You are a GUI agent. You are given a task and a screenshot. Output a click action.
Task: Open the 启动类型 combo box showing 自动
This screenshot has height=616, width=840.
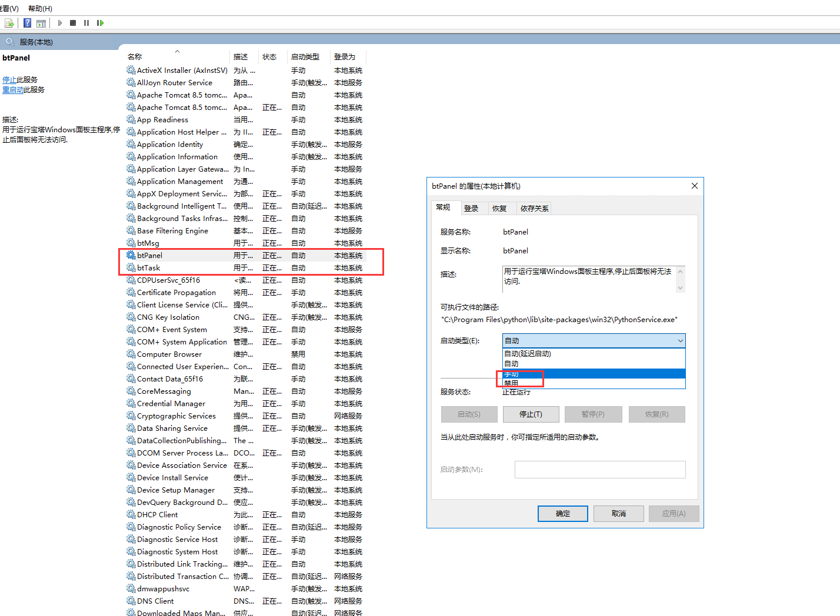(594, 341)
